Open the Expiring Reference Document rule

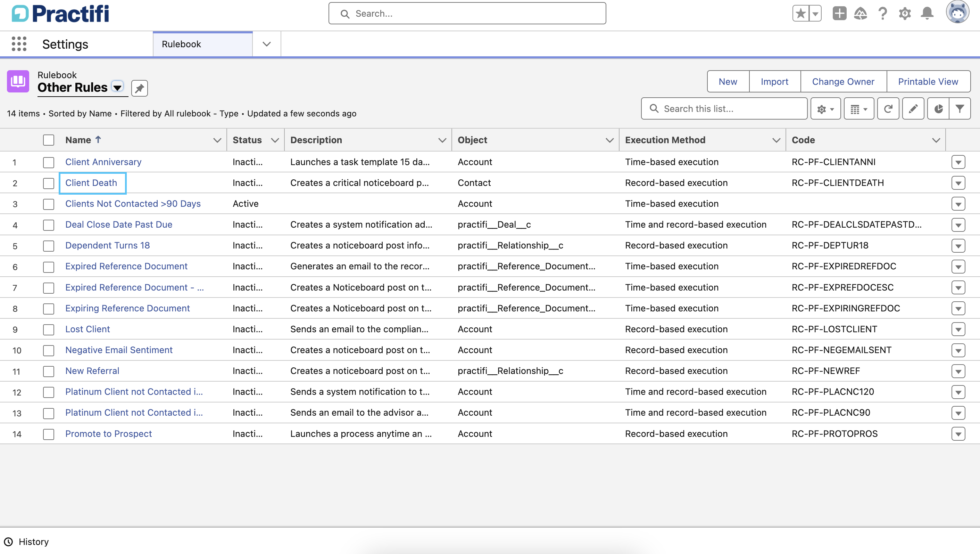[127, 308]
